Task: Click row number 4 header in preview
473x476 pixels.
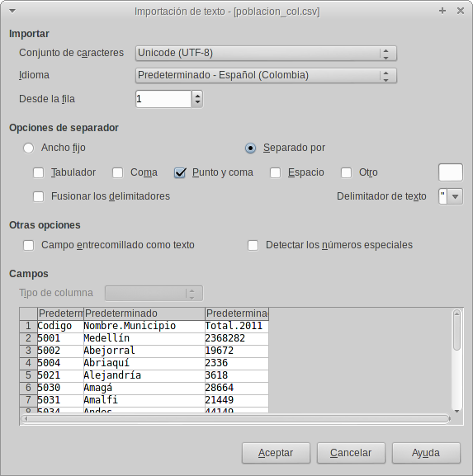Action: pos(28,363)
